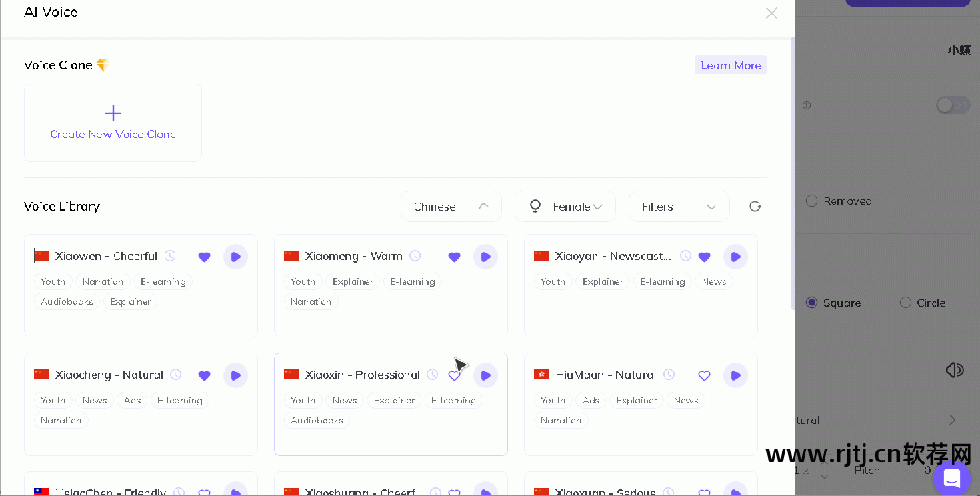Open the Filters dropdown
This screenshot has height=496, width=980.
click(x=678, y=206)
